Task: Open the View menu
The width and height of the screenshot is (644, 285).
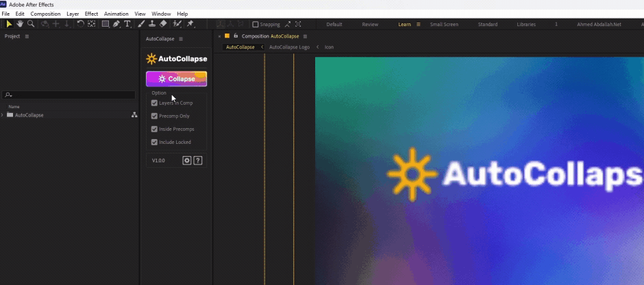Action: click(140, 14)
